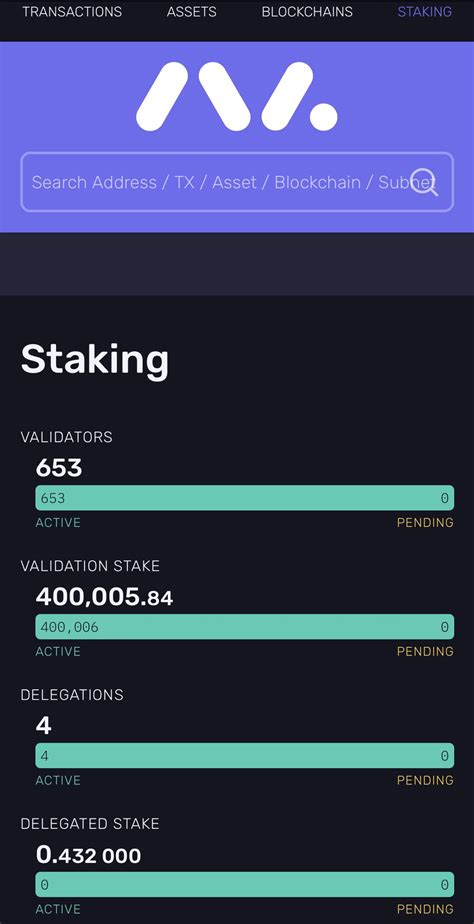Click the VALIDATORS section label
The height and width of the screenshot is (924, 474).
tap(66, 437)
